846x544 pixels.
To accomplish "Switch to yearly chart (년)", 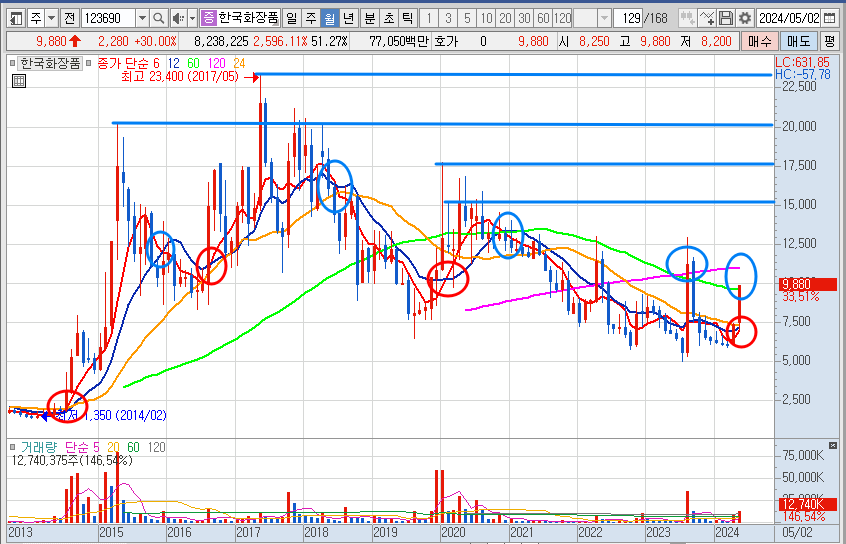I will (349, 18).
